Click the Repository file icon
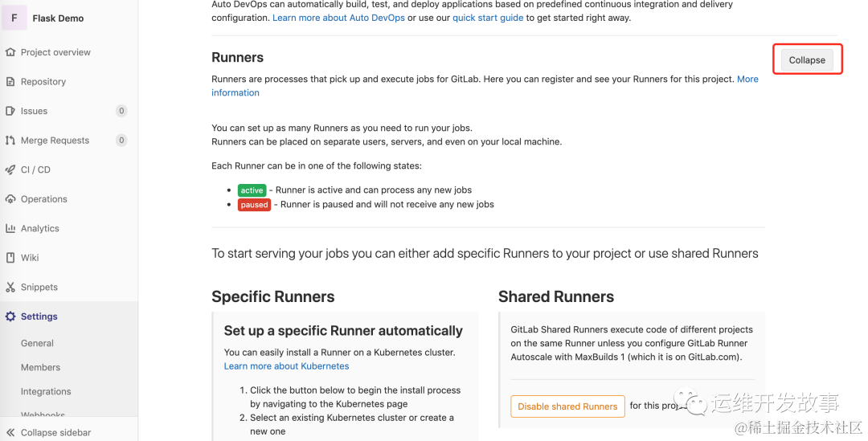The height and width of the screenshot is (441, 868). [x=10, y=81]
